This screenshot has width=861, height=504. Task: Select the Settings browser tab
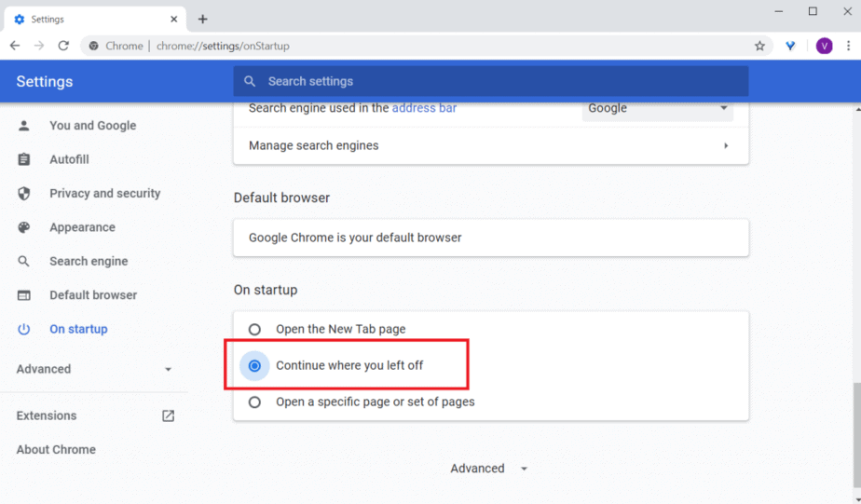point(95,20)
